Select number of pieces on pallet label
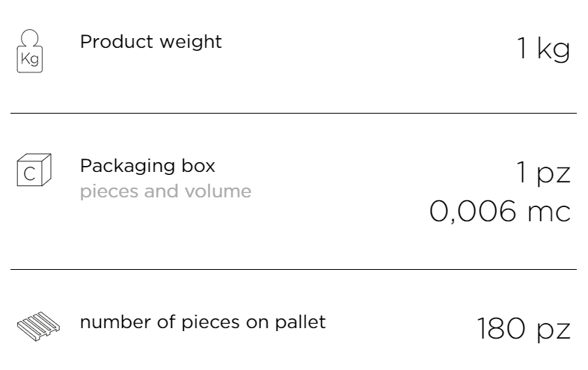 [x=203, y=322]
